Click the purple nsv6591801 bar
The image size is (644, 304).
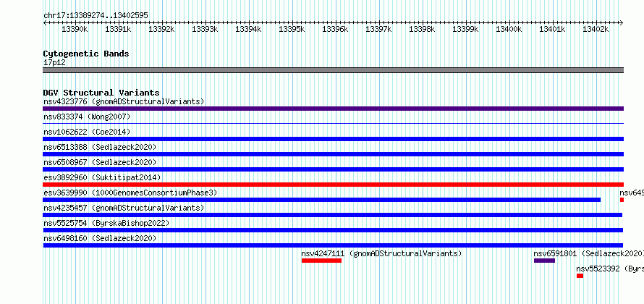tap(544, 261)
